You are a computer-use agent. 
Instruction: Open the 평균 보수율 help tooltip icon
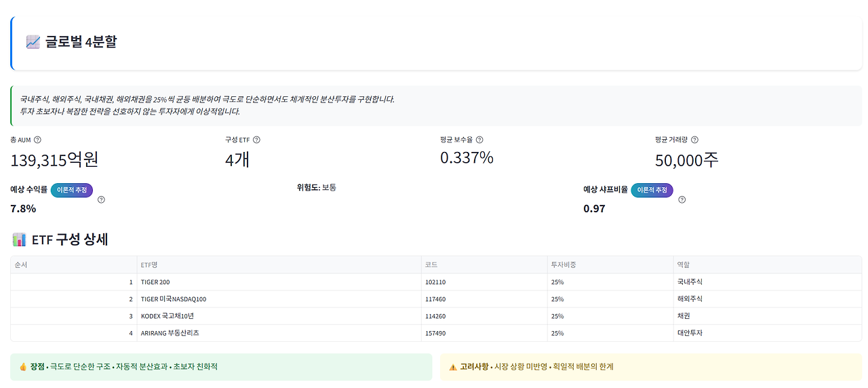pyautogui.click(x=479, y=140)
